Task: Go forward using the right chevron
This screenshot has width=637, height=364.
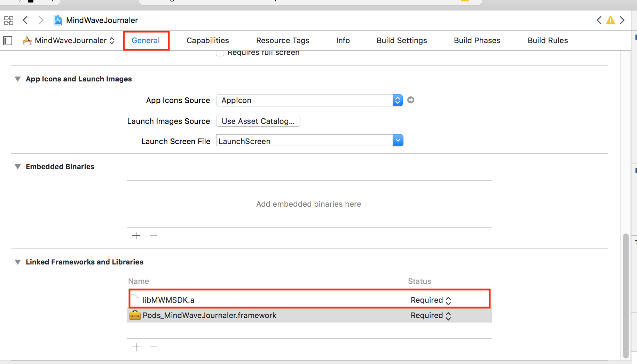Action: coord(41,20)
